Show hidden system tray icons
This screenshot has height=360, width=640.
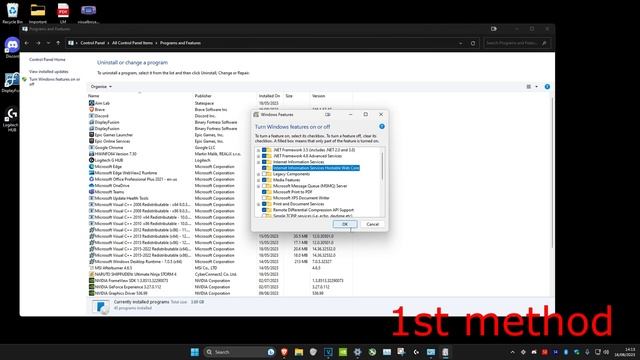(x=512, y=352)
